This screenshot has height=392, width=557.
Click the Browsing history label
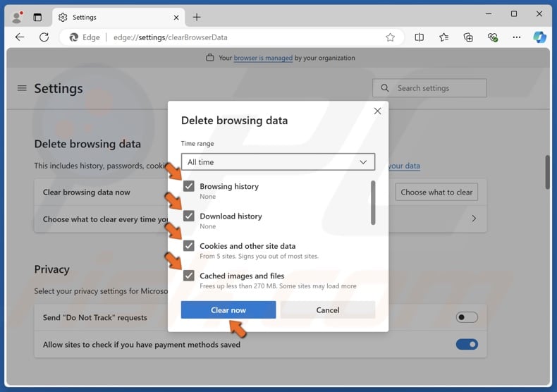click(229, 186)
